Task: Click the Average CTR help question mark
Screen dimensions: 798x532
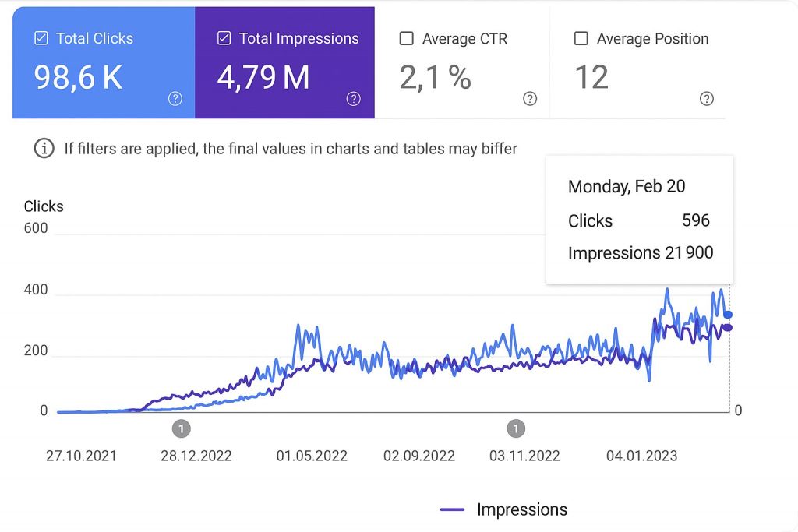Action: (x=530, y=98)
